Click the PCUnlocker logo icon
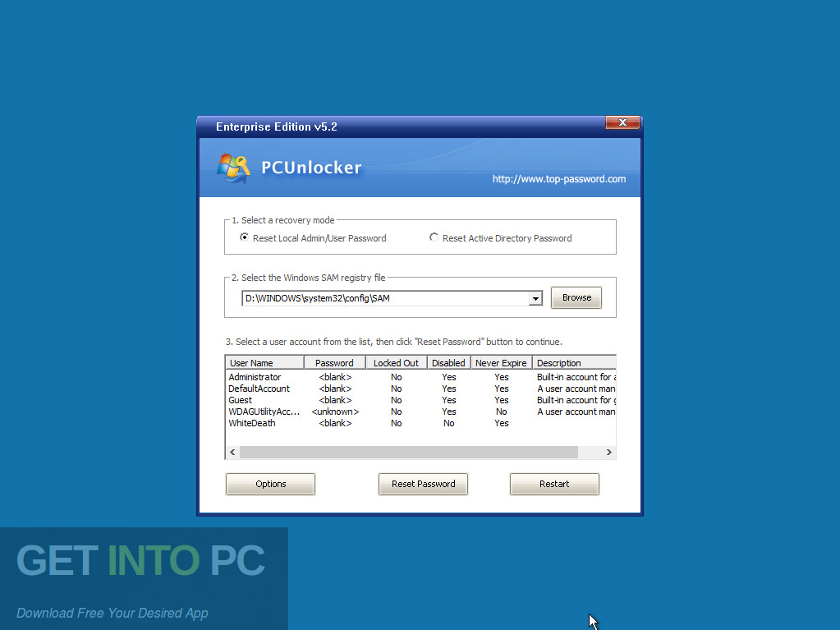The image size is (840, 630). [x=233, y=168]
